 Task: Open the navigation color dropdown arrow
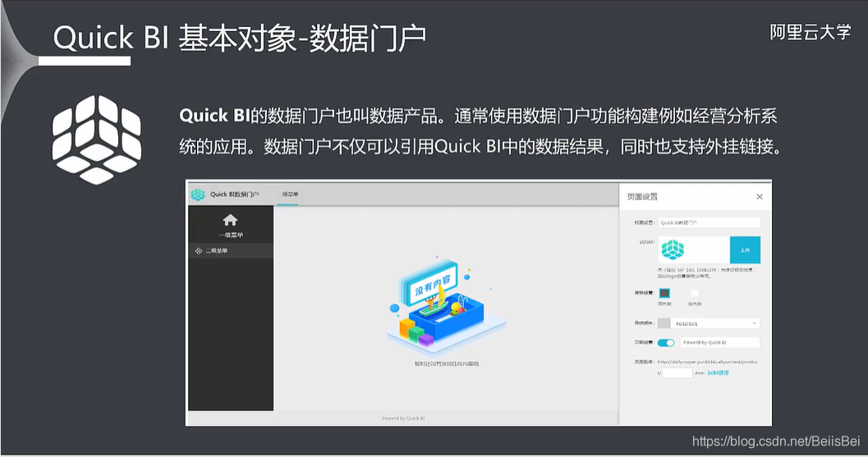(754, 323)
